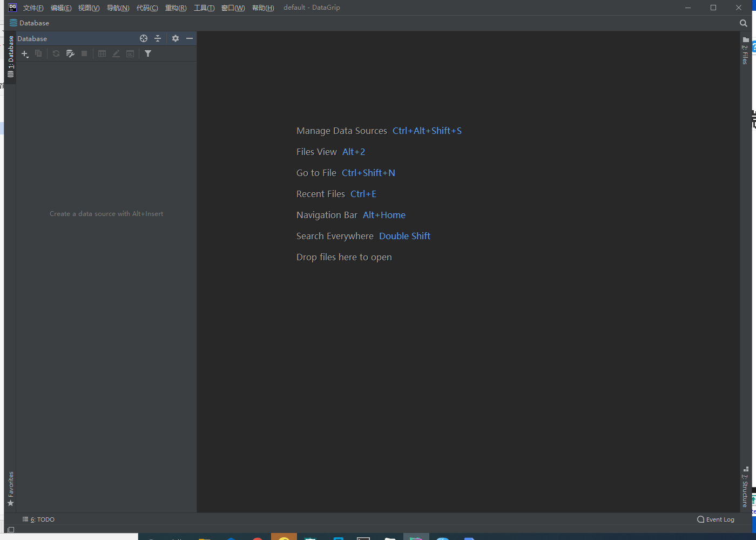
Task: Open the 7: Structure side tab
Action: tap(745, 487)
